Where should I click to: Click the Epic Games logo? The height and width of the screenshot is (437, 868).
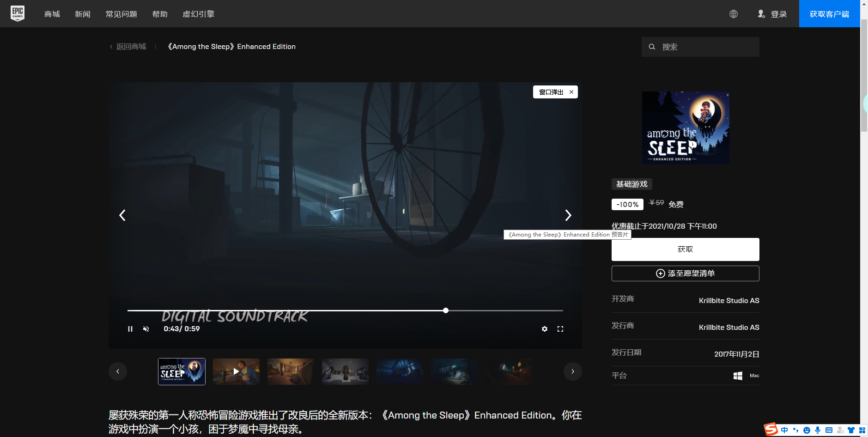(x=17, y=13)
